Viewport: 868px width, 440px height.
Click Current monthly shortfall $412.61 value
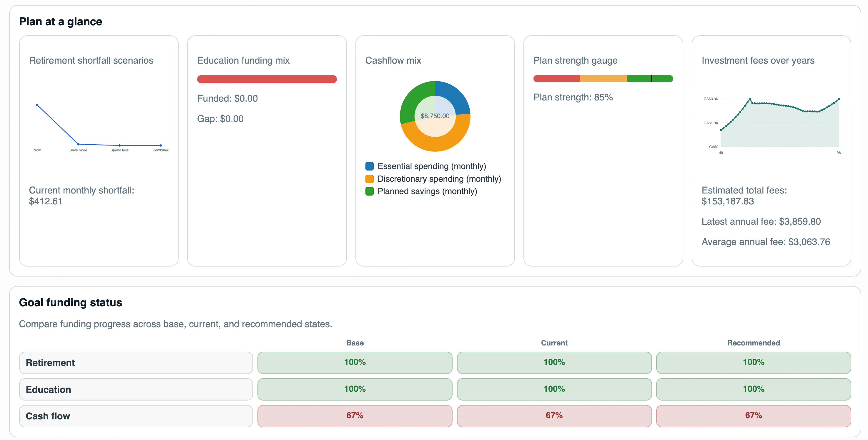(x=46, y=201)
